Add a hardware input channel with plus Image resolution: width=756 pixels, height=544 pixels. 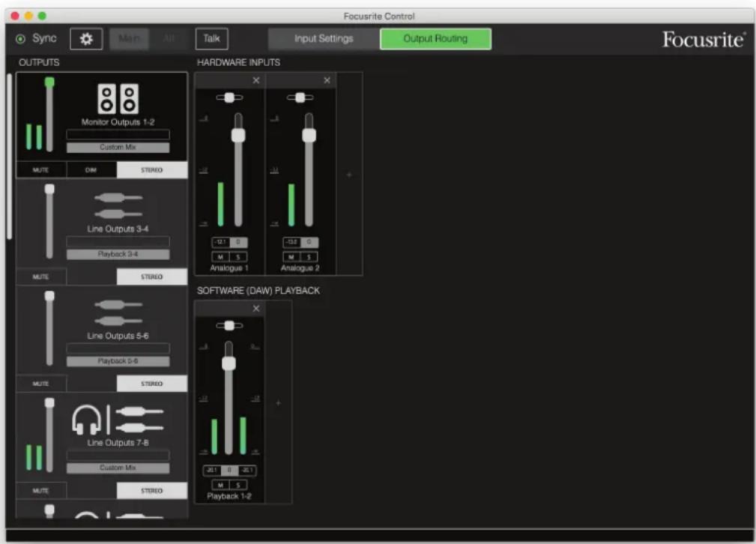point(350,175)
